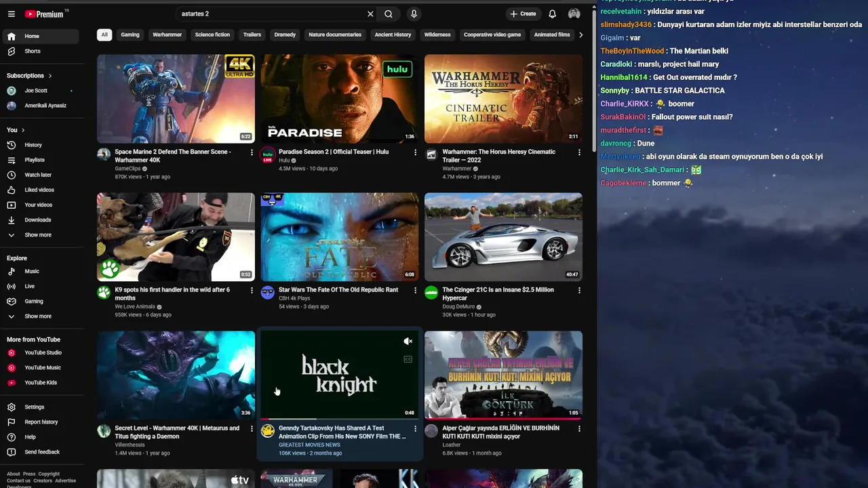The image size is (868, 488).
Task: Select the Trailers filter chip
Action: (x=252, y=35)
